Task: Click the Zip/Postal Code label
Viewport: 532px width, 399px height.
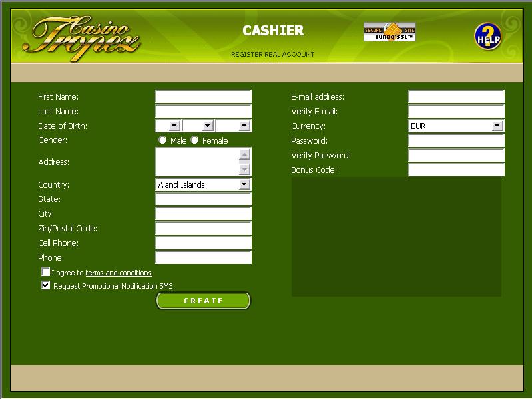Action: [x=67, y=229]
